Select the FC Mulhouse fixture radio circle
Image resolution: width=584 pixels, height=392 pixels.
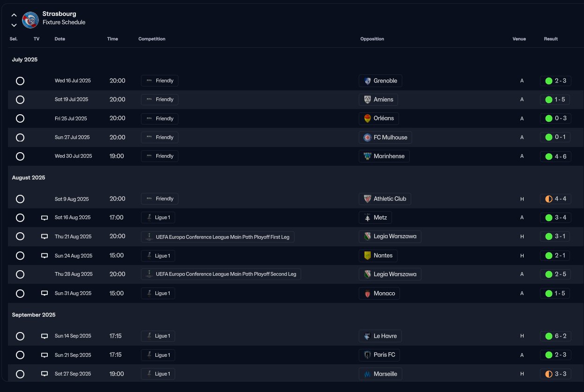coord(20,138)
